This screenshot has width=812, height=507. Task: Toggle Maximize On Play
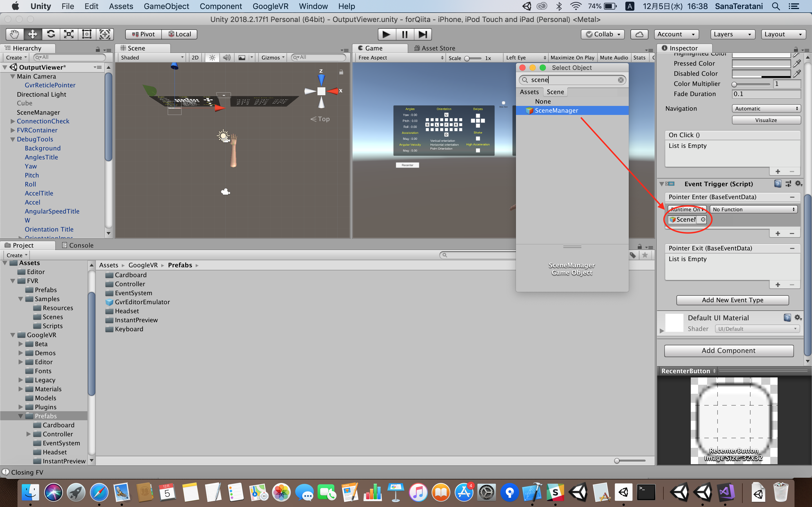(x=572, y=58)
